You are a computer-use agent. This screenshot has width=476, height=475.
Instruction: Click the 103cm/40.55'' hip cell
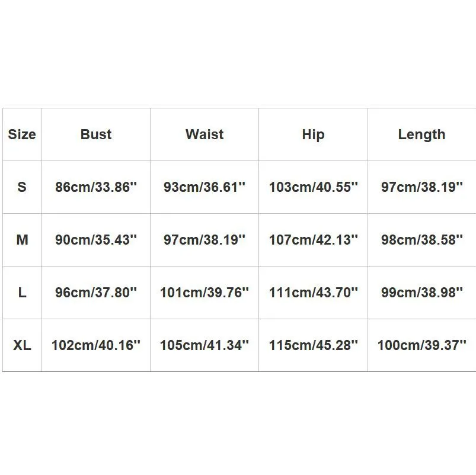(x=313, y=187)
